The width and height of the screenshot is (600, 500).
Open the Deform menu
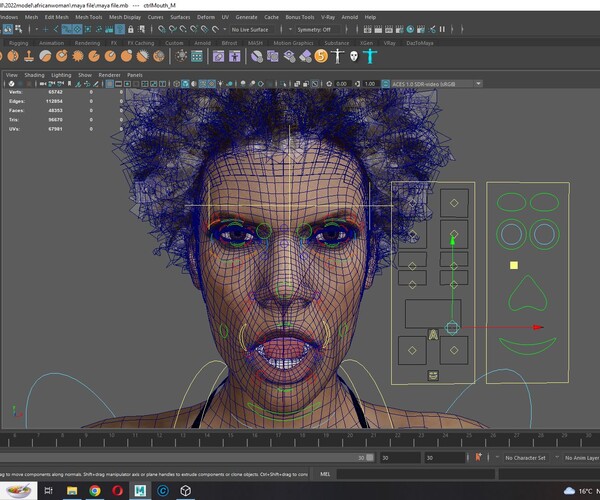[x=206, y=17]
